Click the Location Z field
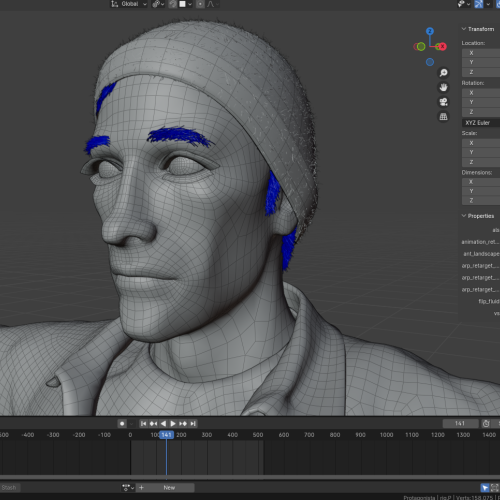The image size is (500, 500). pyautogui.click(x=481, y=72)
